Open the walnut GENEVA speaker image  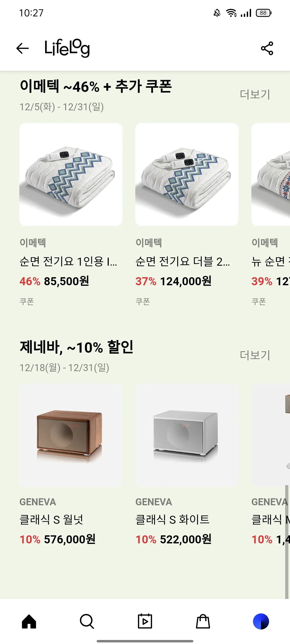coord(71,435)
